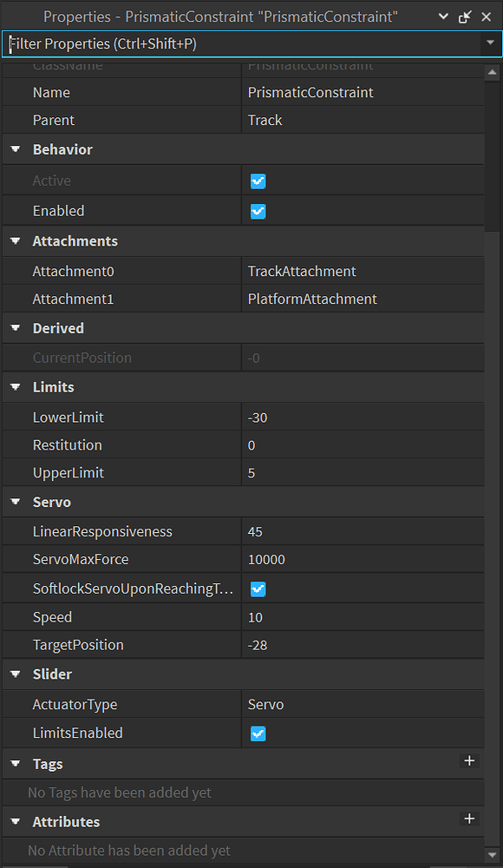Click the plus icon next to Tags

pyautogui.click(x=469, y=761)
